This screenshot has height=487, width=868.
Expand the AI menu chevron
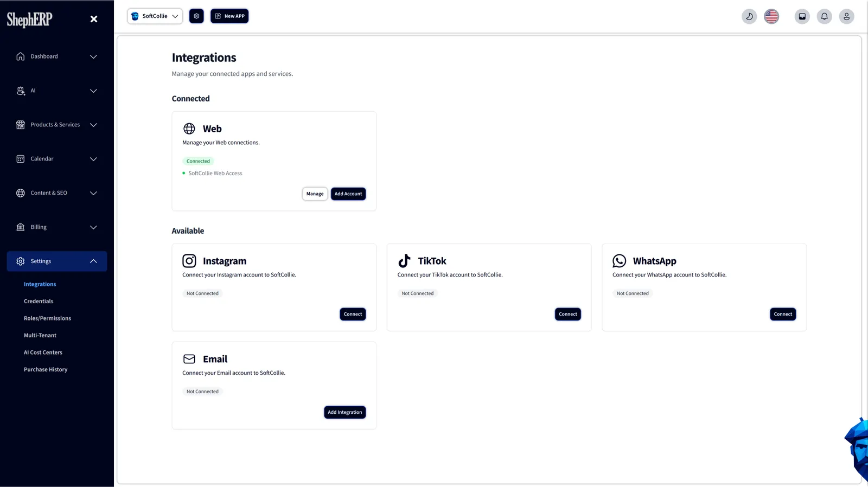(x=93, y=91)
